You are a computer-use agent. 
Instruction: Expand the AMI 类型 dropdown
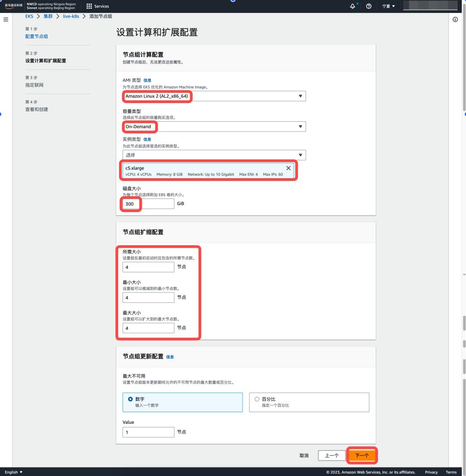pos(214,96)
